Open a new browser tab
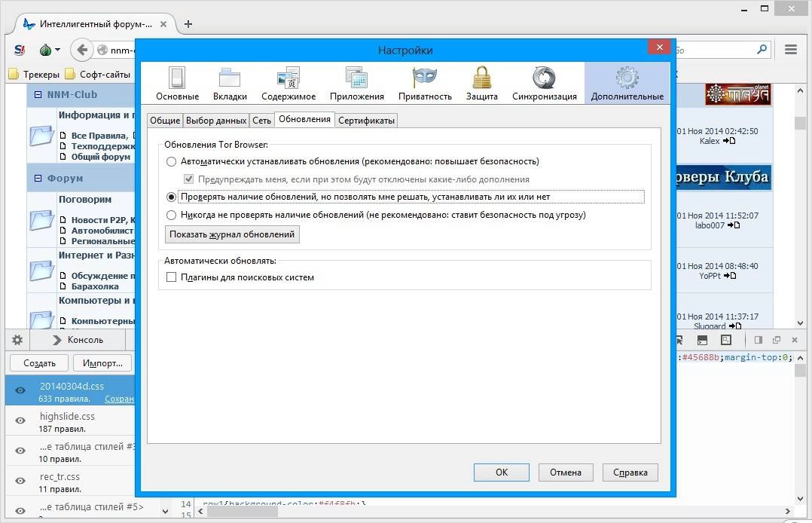The width and height of the screenshot is (812, 523). click(188, 24)
